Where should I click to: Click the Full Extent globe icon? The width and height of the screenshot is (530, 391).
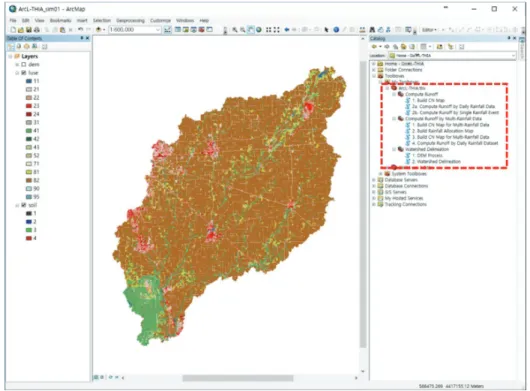259,30
